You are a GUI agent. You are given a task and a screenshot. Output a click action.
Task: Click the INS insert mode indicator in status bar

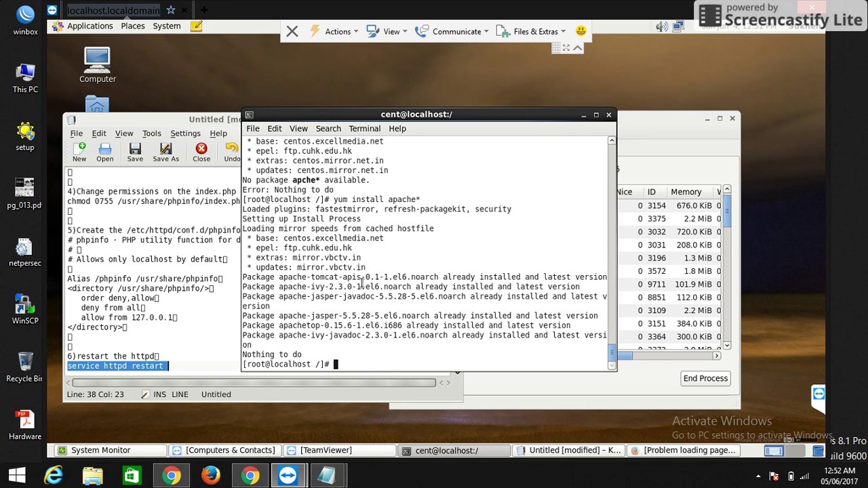(159, 394)
